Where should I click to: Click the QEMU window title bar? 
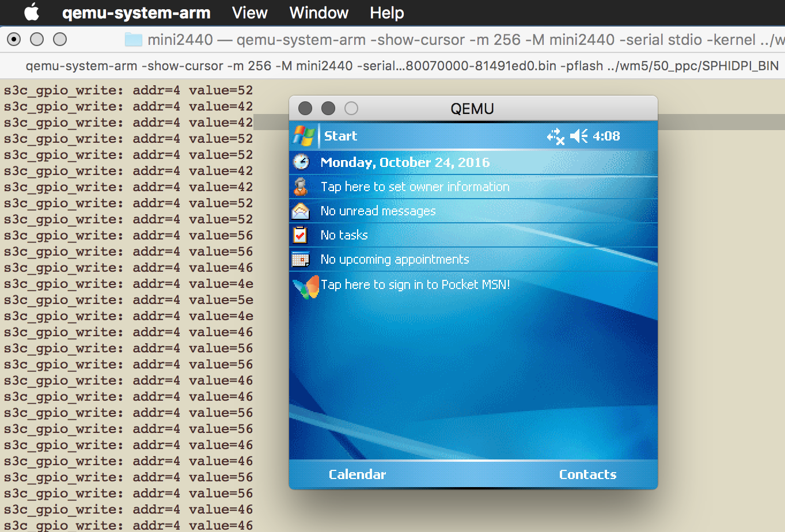[x=473, y=108]
